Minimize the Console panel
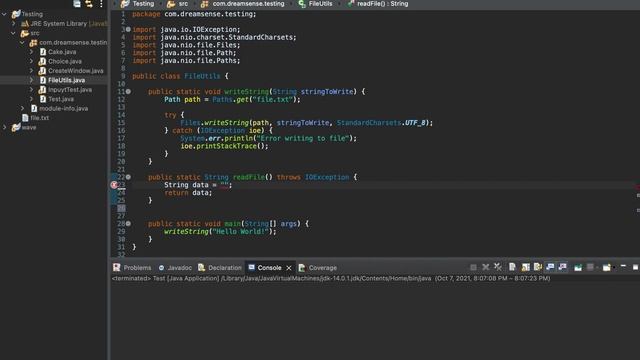 pyautogui.click(x=623, y=267)
